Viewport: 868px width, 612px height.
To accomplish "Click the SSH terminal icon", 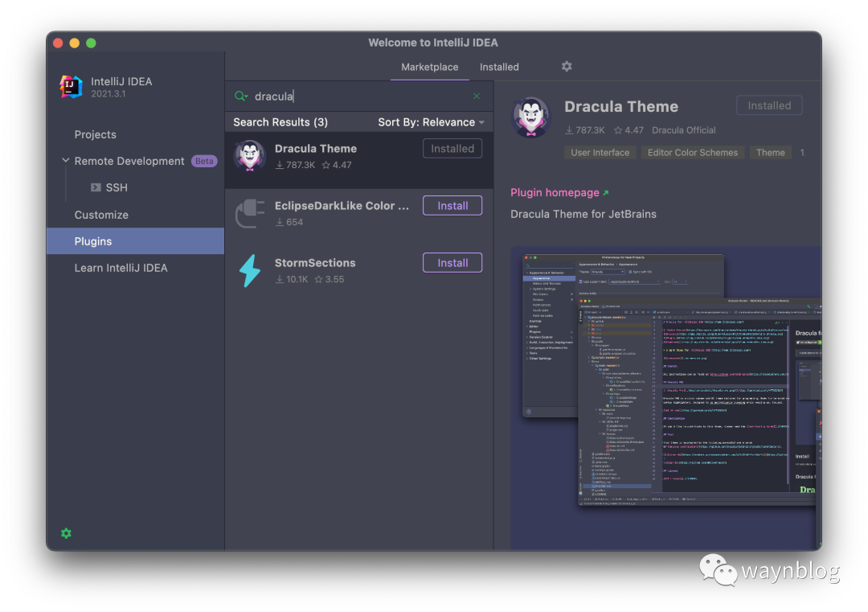I will point(96,187).
